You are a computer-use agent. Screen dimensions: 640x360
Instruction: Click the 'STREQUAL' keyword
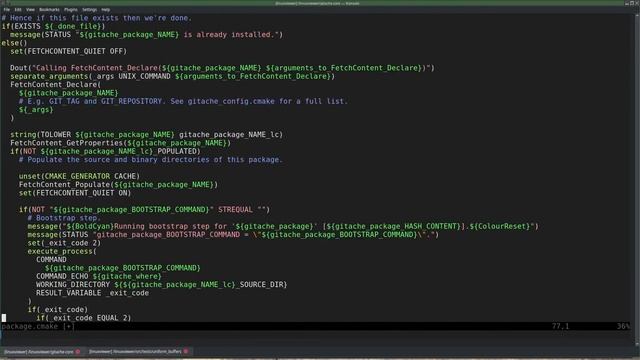[235, 209]
